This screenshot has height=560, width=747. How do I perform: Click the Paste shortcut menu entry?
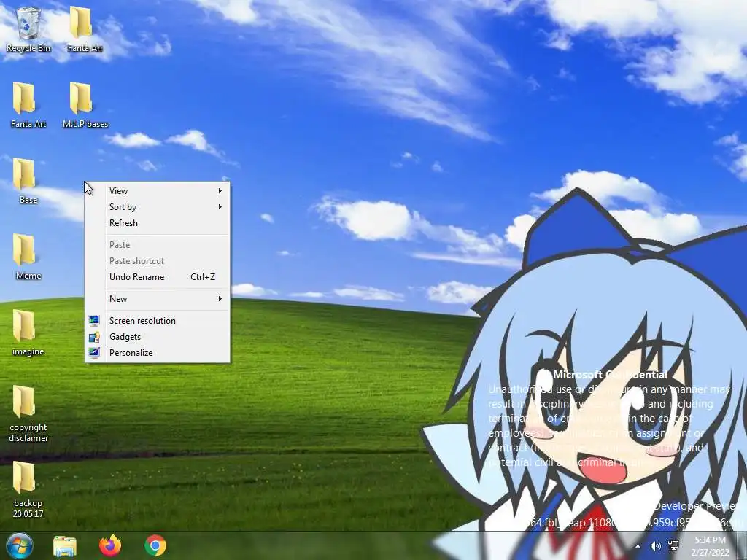(x=158, y=261)
